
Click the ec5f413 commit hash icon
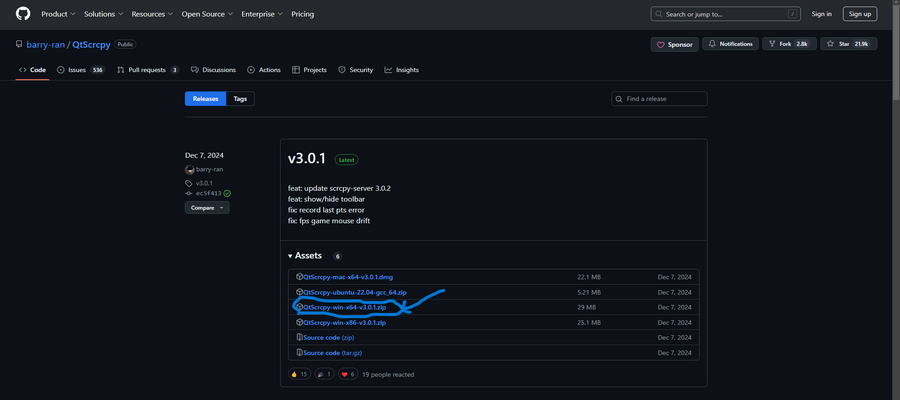coord(189,193)
